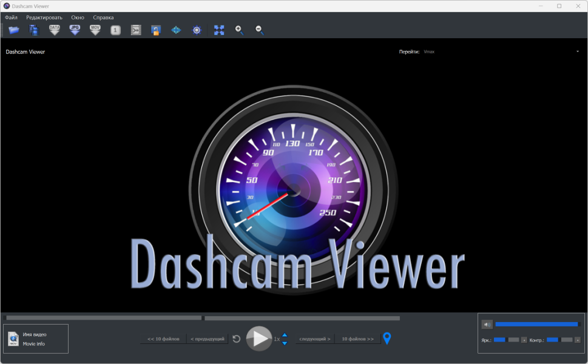Decrease playback speed with the down arrow

pyautogui.click(x=285, y=343)
